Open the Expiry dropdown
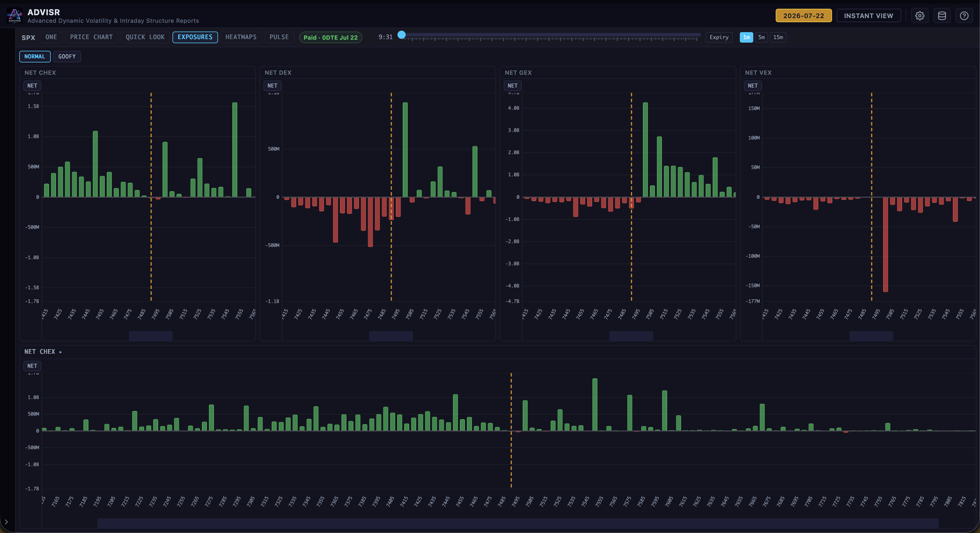 pyautogui.click(x=719, y=37)
